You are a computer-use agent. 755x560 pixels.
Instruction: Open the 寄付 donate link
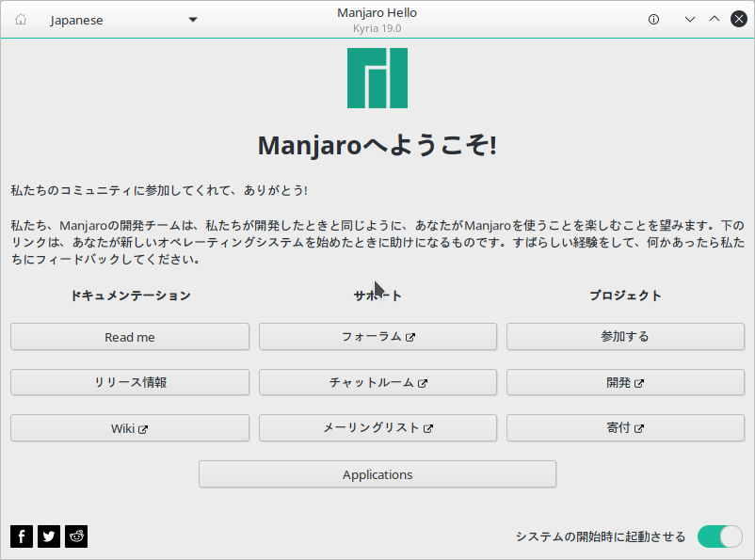(625, 428)
